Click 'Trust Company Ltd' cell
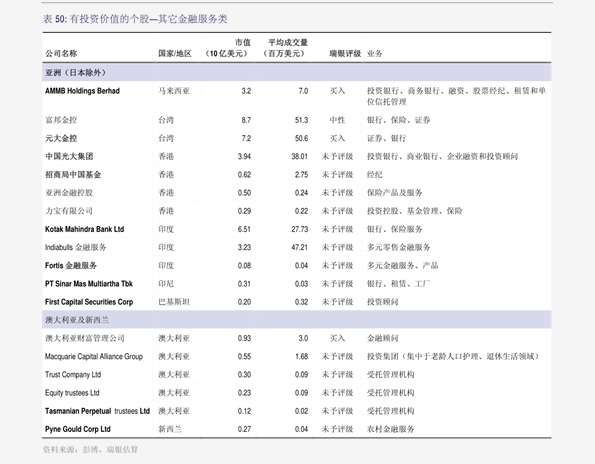The width and height of the screenshot is (595, 464). coord(73,374)
